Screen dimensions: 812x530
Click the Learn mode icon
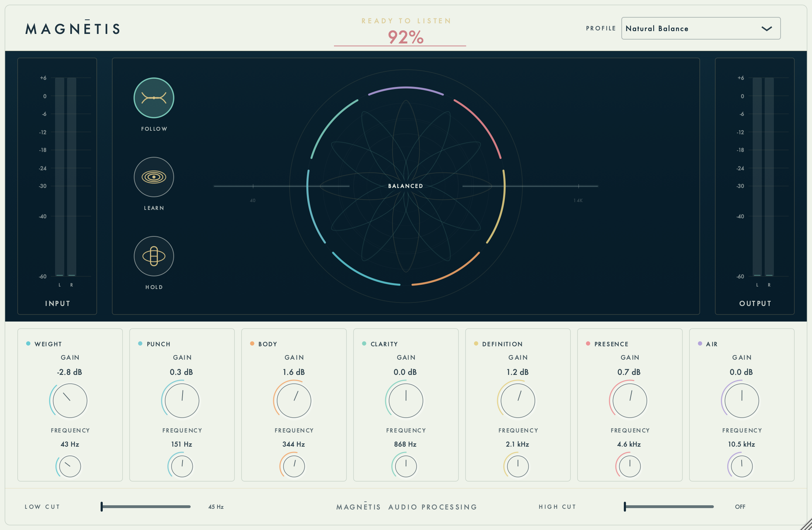click(154, 177)
